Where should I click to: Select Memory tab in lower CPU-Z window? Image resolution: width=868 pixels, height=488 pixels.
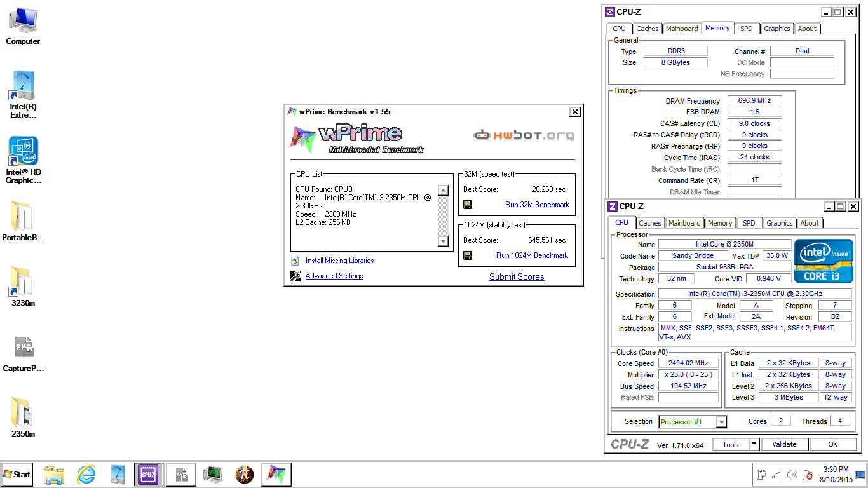(720, 223)
